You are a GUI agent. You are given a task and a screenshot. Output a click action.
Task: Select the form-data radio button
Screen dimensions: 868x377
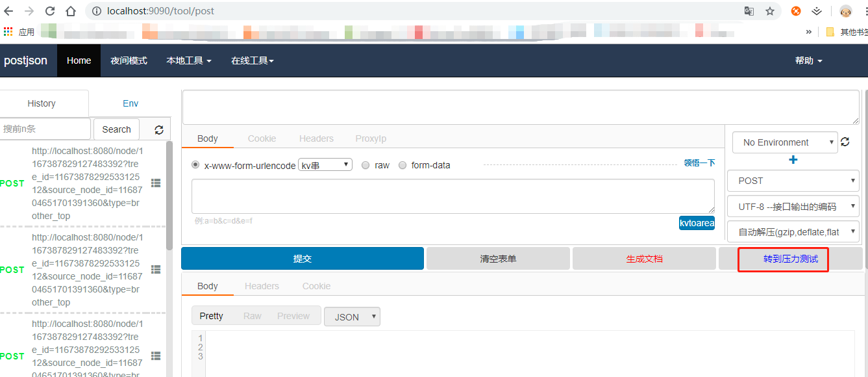coord(403,165)
